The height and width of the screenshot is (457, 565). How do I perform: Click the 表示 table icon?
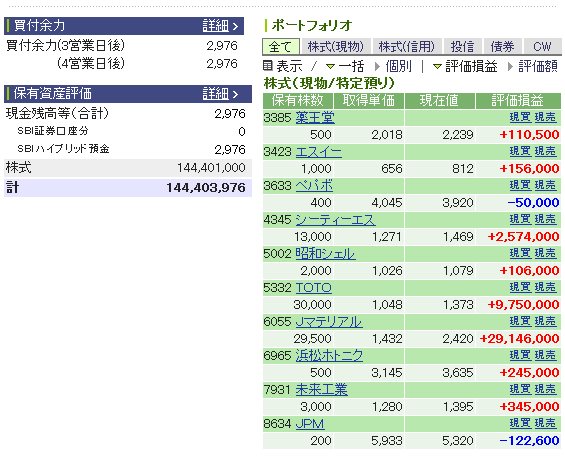pos(267,66)
